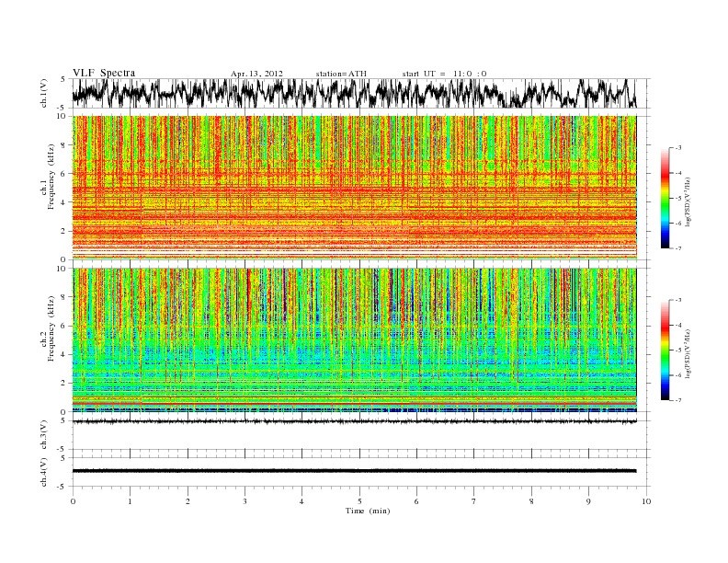728x563 pixels.
Task: Click the 'ch.1(V)' waveform axis label
Action: coord(44,94)
